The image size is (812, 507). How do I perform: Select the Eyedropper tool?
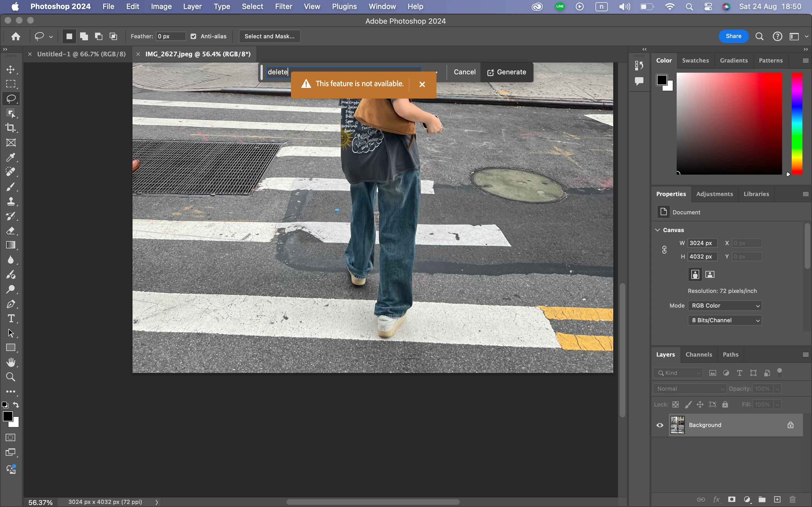tap(10, 157)
